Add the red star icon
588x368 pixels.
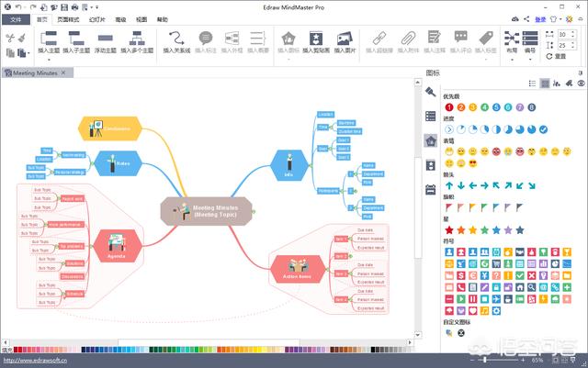(449, 230)
